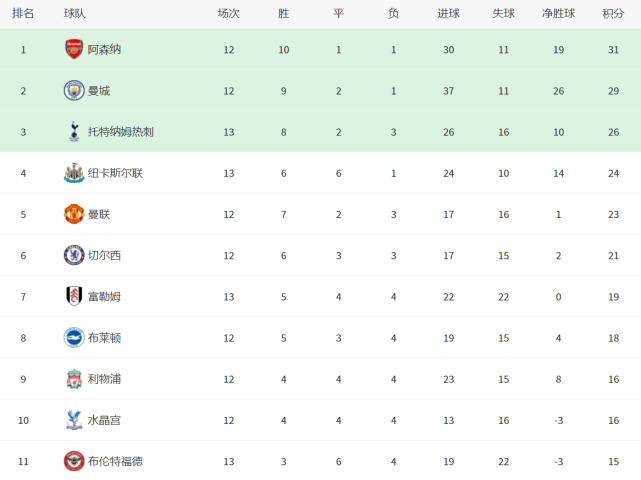
Task: Click the 积分 column header
Action: pyautogui.click(x=613, y=13)
